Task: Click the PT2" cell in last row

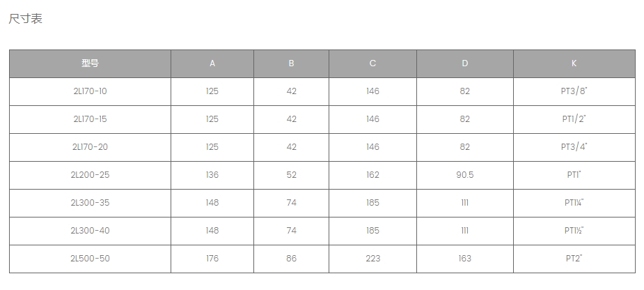Action: pyautogui.click(x=574, y=259)
